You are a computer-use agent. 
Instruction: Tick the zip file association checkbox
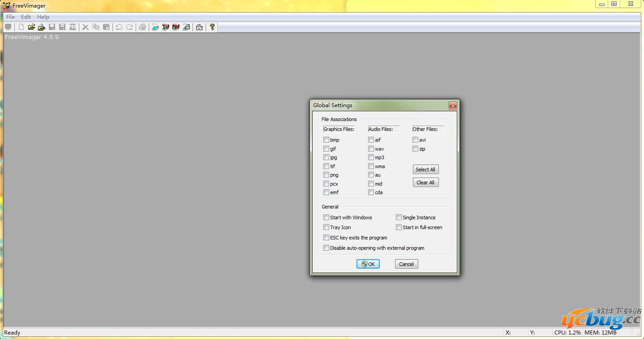(416, 149)
